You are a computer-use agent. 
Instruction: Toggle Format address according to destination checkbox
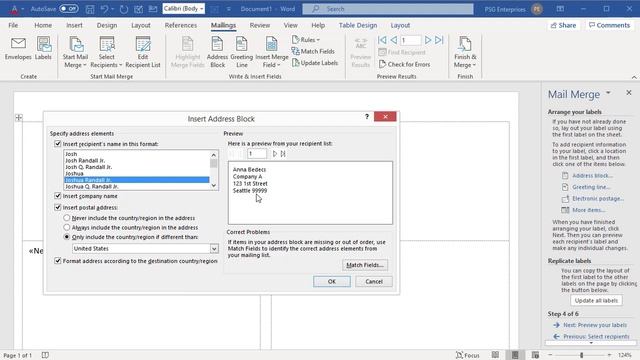[x=58, y=261]
